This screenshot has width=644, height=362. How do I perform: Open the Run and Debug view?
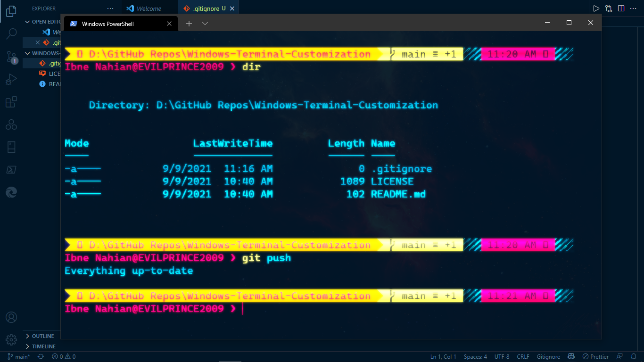tap(11, 80)
